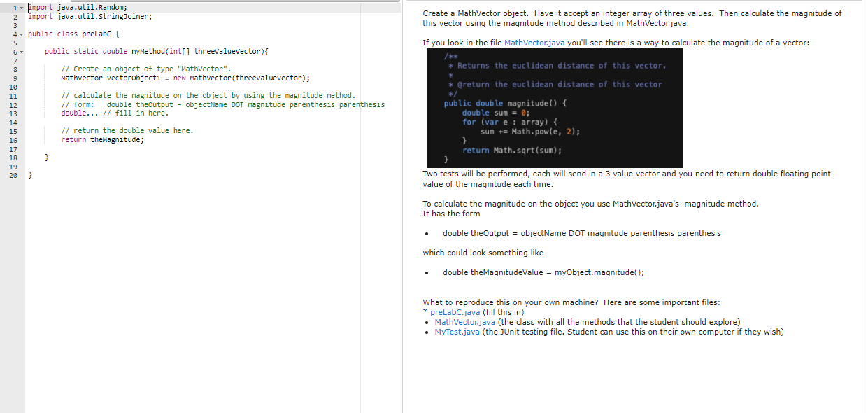Collapse the import statements code fold

click(x=21, y=7)
